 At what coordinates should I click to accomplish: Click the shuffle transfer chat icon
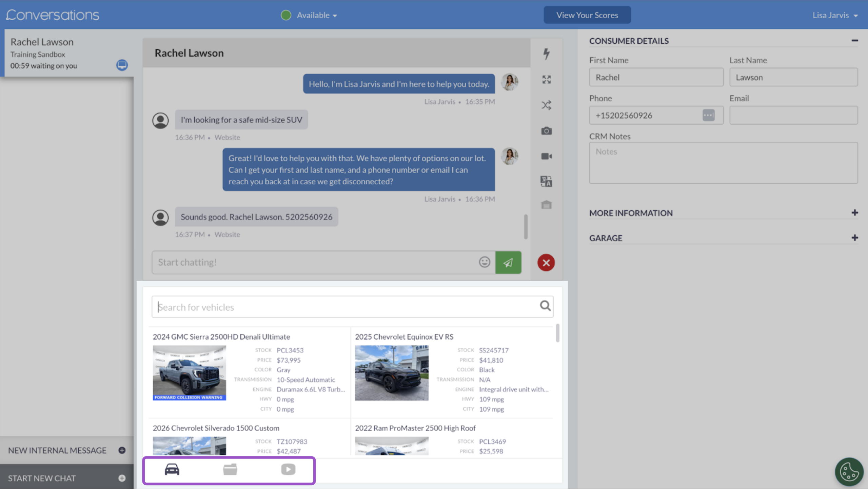(546, 105)
